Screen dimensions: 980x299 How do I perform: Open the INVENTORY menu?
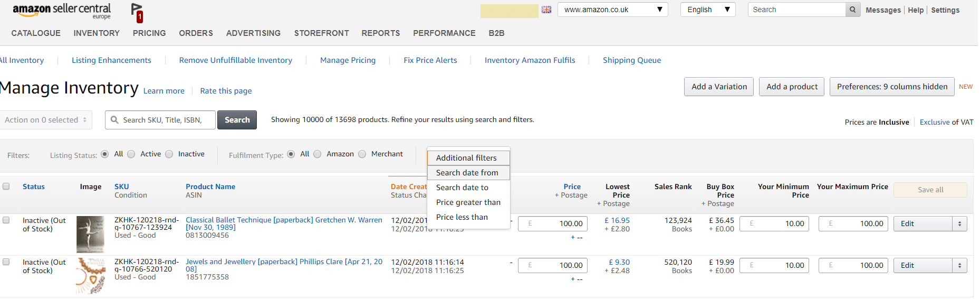pyautogui.click(x=97, y=33)
